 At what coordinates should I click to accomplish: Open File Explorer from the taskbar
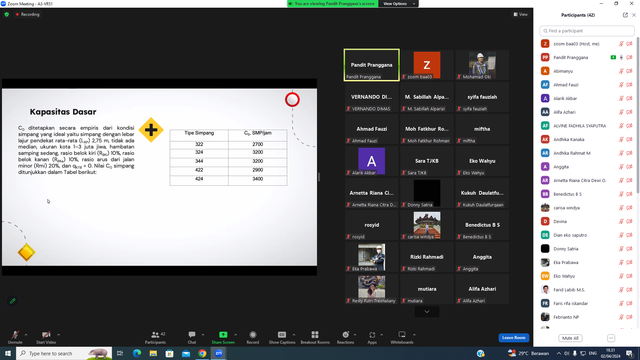tap(153, 353)
